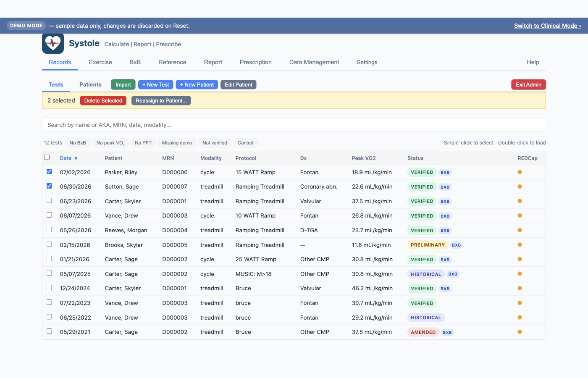Tick the checkbox for 07/22/2023 test
The image size is (588, 378).
[x=49, y=302]
